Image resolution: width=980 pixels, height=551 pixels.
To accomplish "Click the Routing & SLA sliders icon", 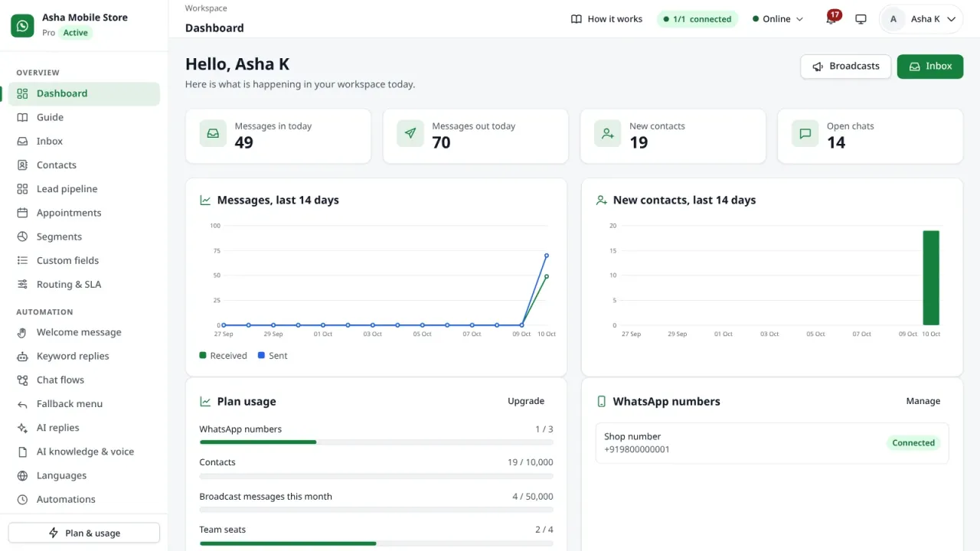I will coord(22,284).
